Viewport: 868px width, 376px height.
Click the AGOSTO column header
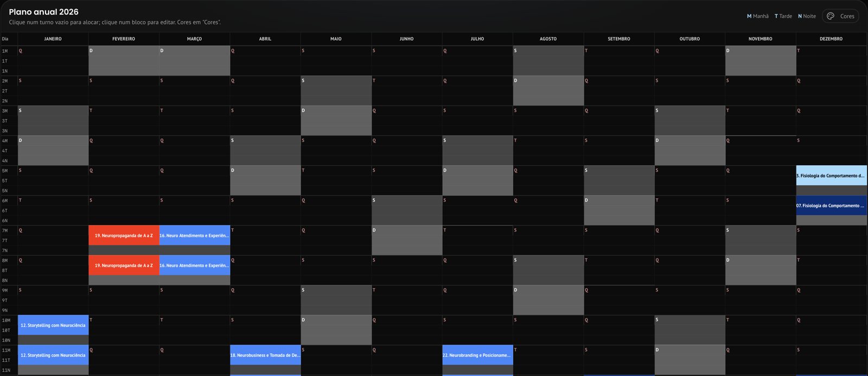pyautogui.click(x=548, y=39)
